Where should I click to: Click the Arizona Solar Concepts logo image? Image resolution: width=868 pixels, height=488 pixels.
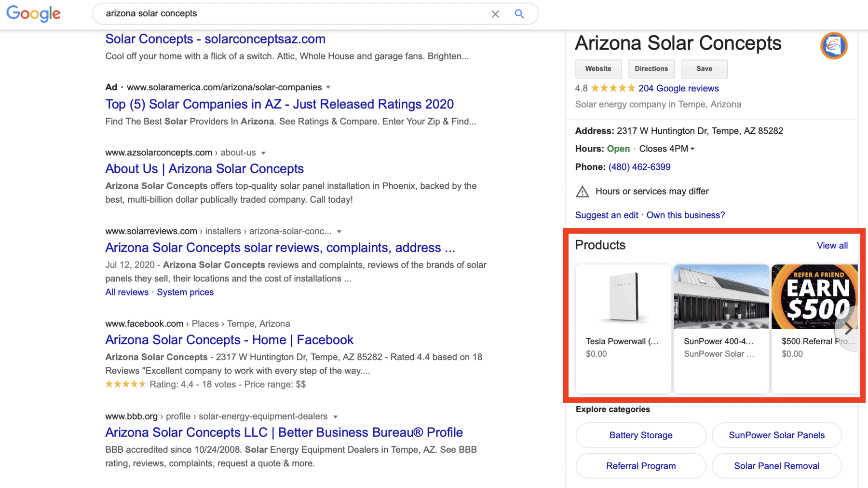tap(833, 46)
